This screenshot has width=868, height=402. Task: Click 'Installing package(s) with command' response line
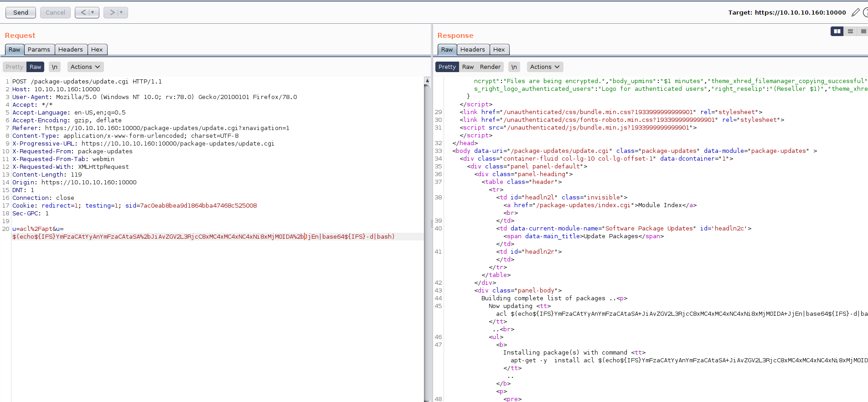coord(574,352)
